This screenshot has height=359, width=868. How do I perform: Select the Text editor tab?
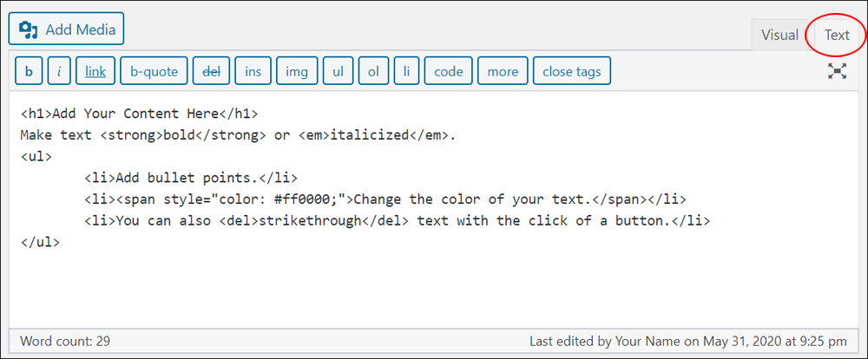[837, 35]
